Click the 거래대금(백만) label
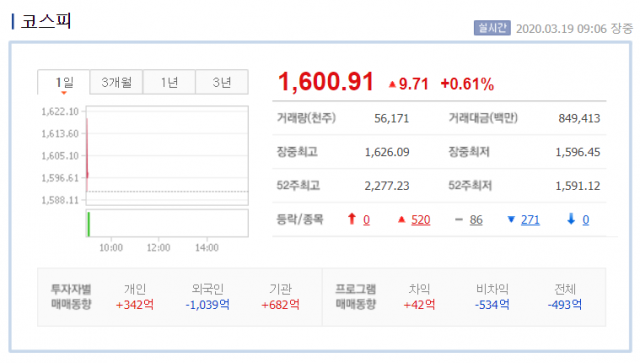Viewport: 640px width, 363px height. point(483,118)
